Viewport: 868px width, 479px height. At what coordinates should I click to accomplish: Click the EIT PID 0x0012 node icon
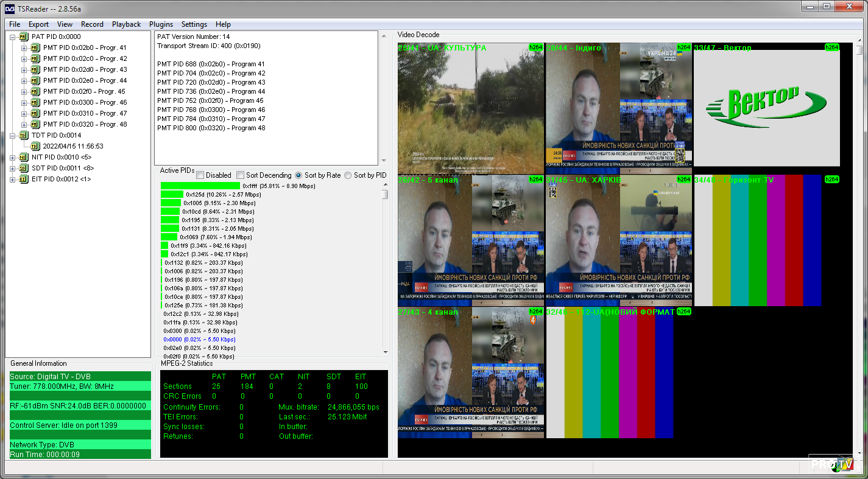pos(24,179)
